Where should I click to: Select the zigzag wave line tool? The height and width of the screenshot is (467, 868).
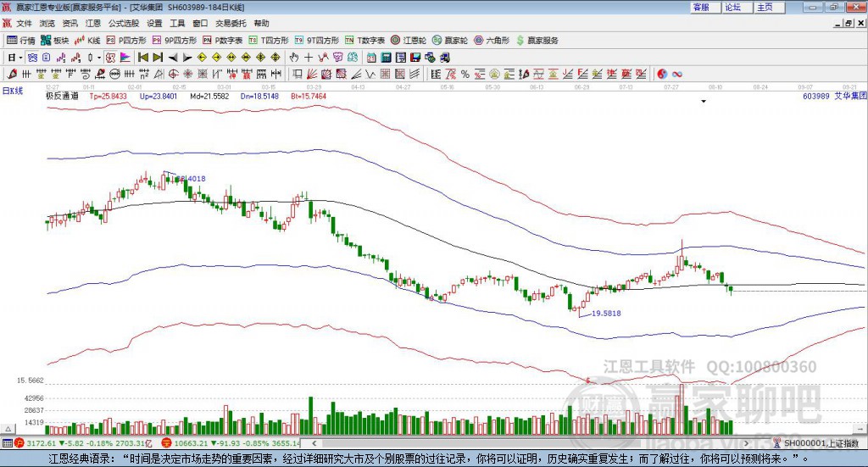[x=370, y=74]
